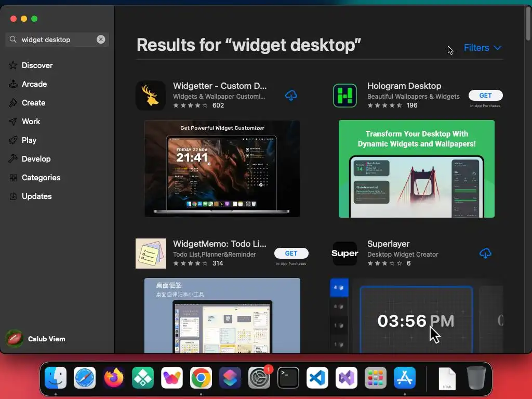Open the Hologram Desktop title link
The image size is (532, 399).
(x=404, y=86)
